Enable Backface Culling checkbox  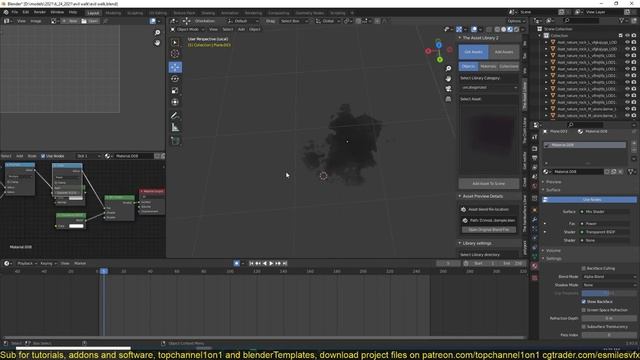point(584,268)
